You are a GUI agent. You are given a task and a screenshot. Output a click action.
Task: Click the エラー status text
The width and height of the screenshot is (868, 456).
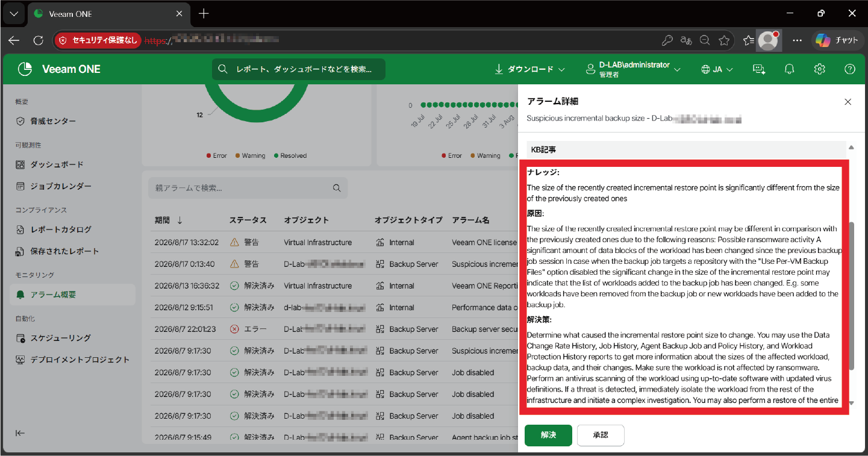[255, 329]
